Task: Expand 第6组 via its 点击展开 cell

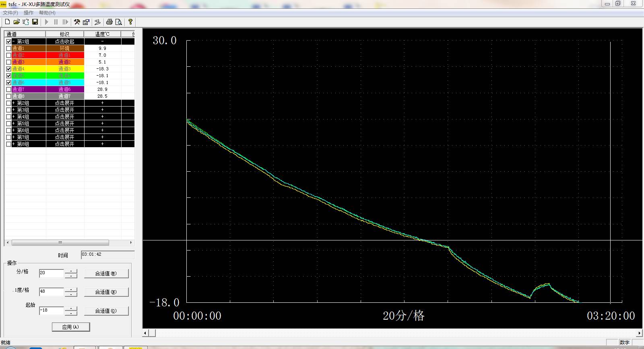Action: point(65,130)
